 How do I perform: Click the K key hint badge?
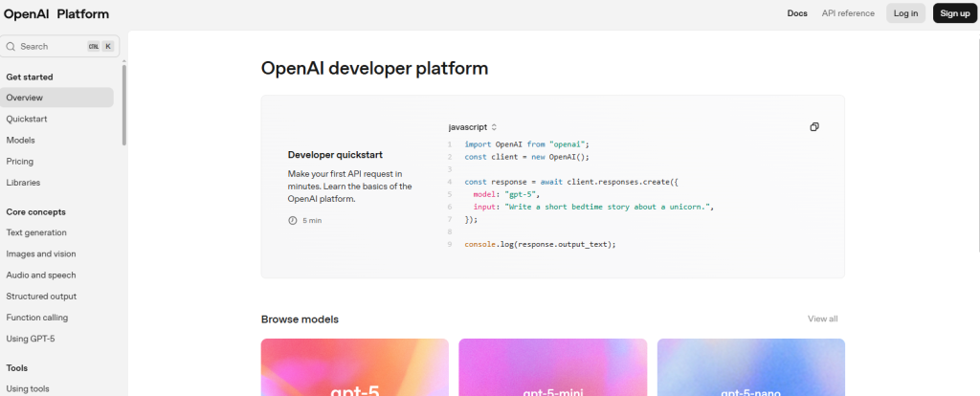[x=108, y=46]
